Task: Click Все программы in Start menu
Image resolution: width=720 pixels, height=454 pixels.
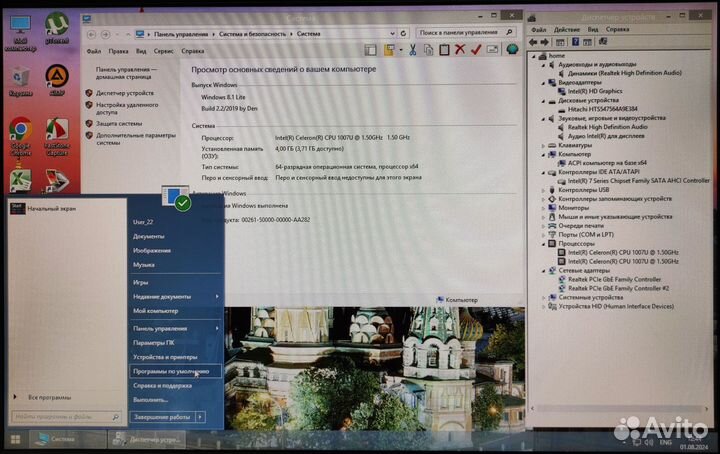Action: click(x=50, y=398)
